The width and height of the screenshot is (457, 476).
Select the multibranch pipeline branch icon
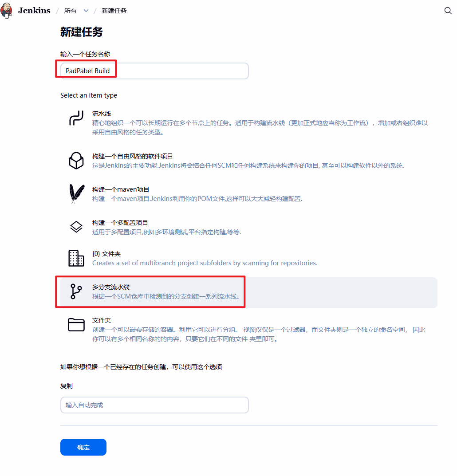(76, 291)
